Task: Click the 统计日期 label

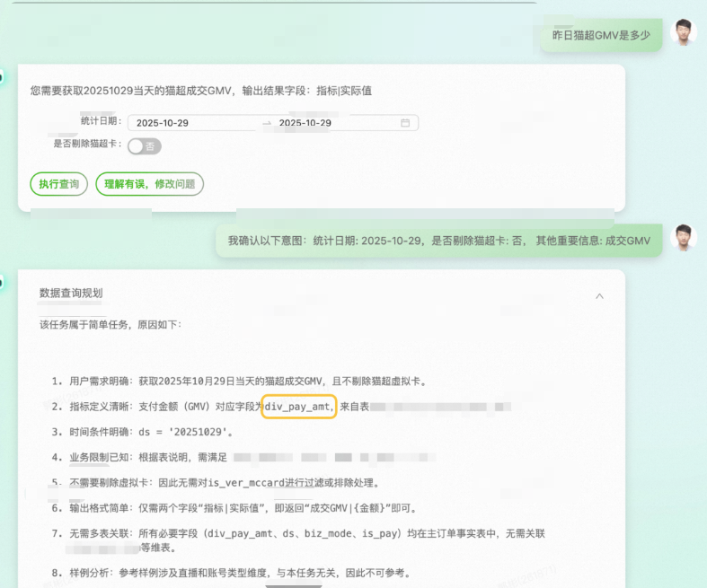Action: pos(99,121)
